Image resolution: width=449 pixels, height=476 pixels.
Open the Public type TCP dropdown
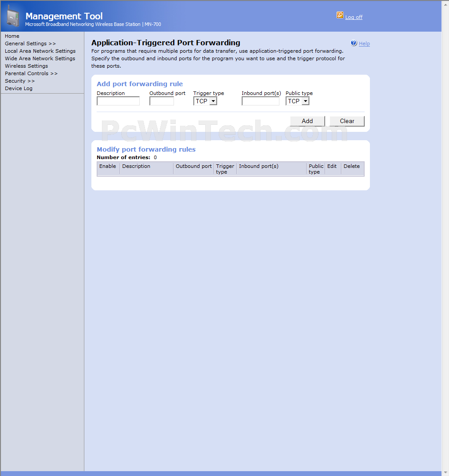coord(297,101)
